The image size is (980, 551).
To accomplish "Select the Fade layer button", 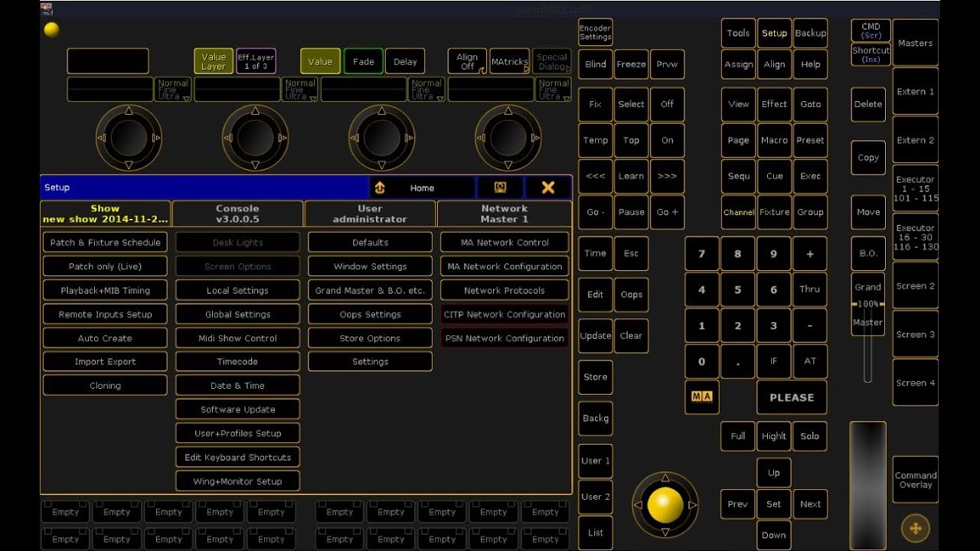I will pyautogui.click(x=363, y=61).
